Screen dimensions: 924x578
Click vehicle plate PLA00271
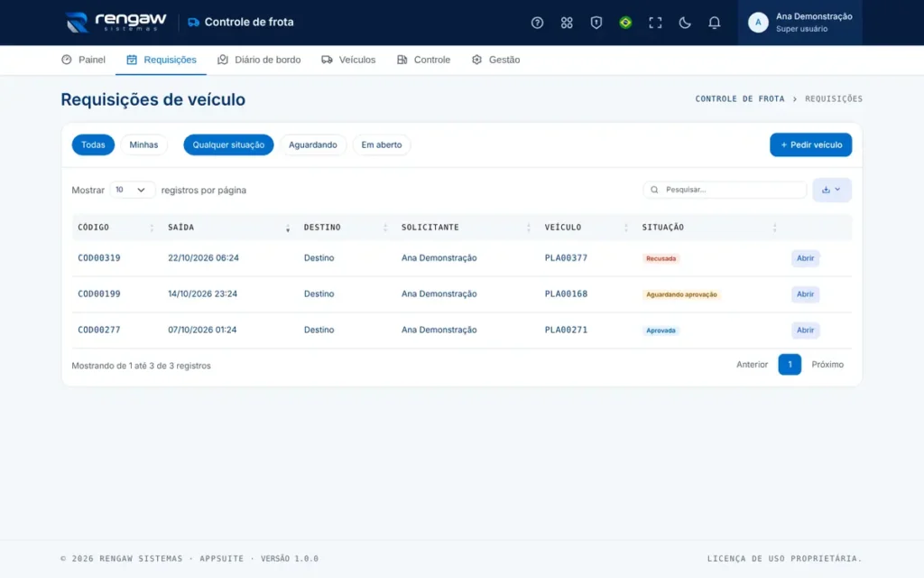[x=566, y=330]
